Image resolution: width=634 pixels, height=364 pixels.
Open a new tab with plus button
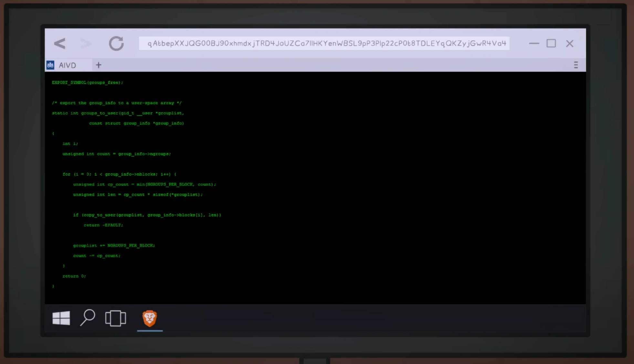coord(99,65)
